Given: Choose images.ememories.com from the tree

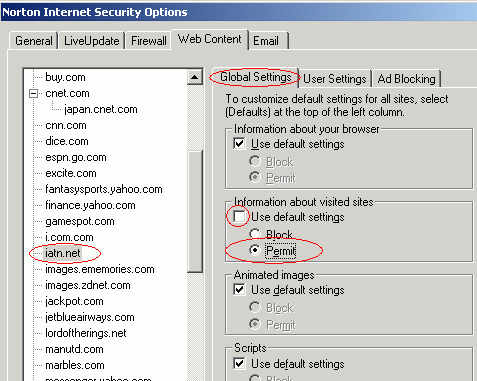Looking at the screenshot, I should click(x=100, y=269).
